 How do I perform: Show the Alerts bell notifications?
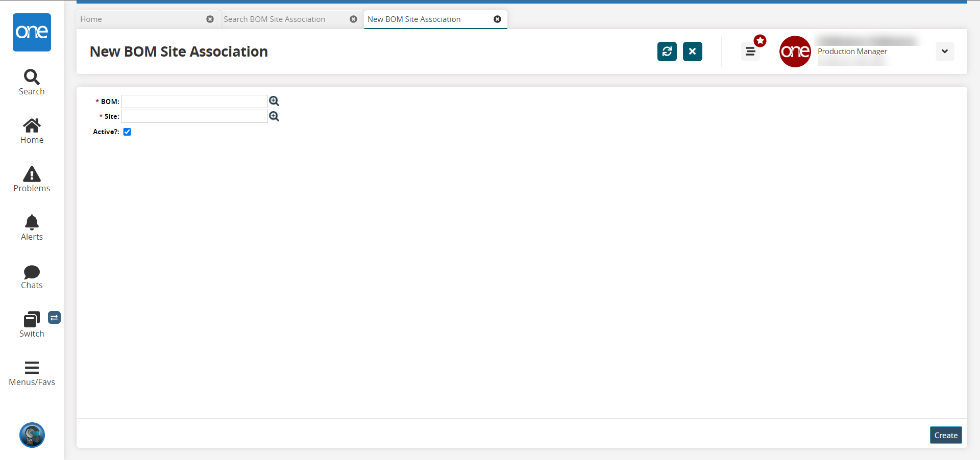(32, 228)
